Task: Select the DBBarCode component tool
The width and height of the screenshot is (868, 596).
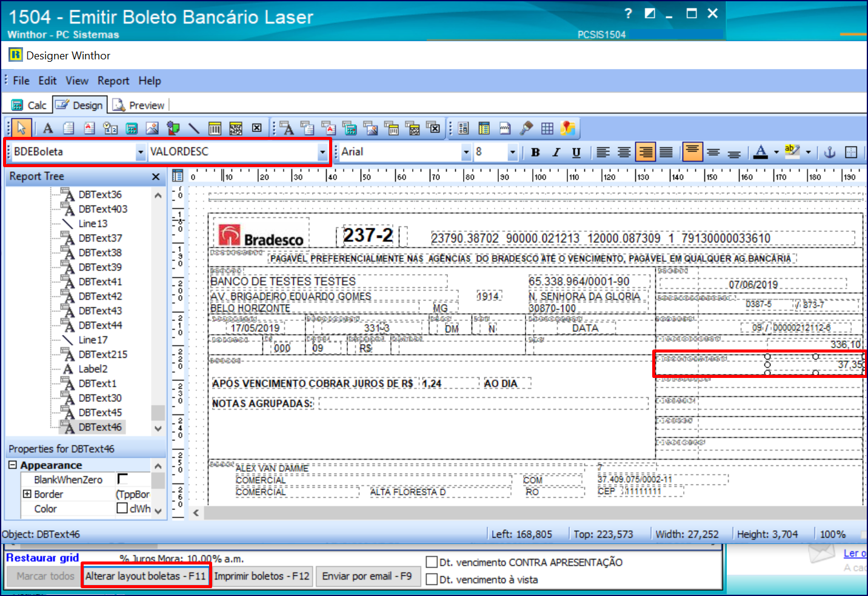Action: click(x=392, y=128)
